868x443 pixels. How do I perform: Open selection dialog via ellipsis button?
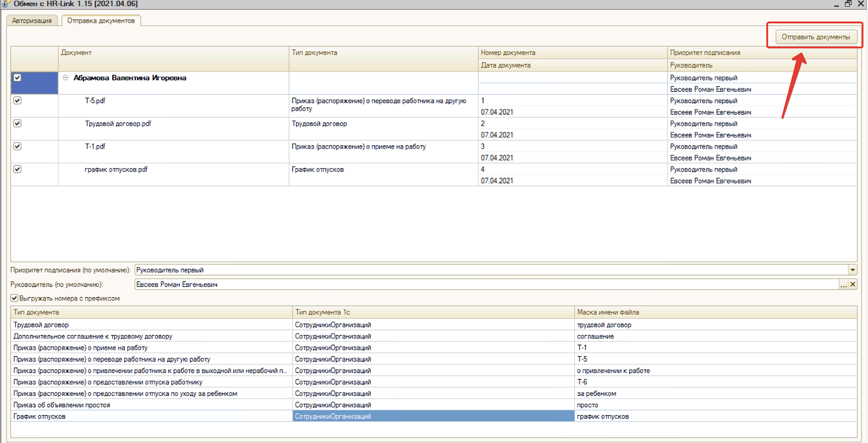(x=844, y=284)
